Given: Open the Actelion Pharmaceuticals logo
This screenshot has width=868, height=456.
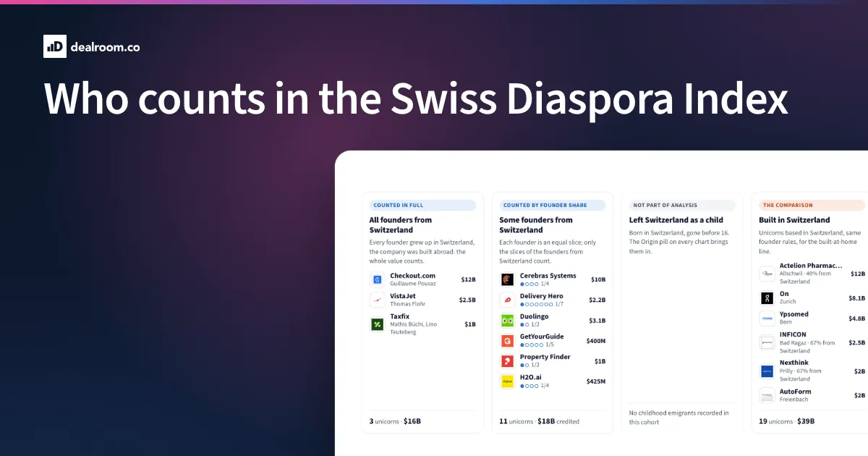Looking at the screenshot, I should (767, 274).
